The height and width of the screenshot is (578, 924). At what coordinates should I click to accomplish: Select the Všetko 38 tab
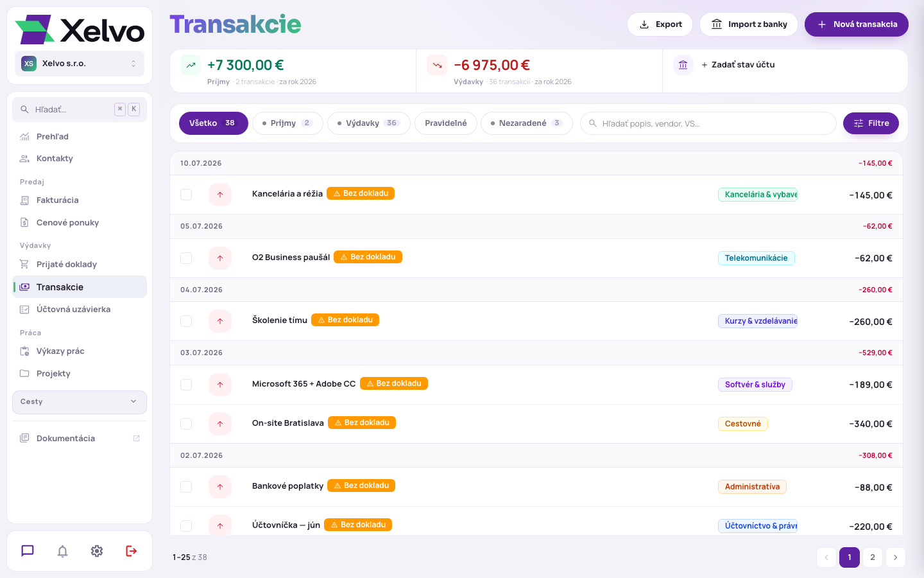tap(214, 123)
